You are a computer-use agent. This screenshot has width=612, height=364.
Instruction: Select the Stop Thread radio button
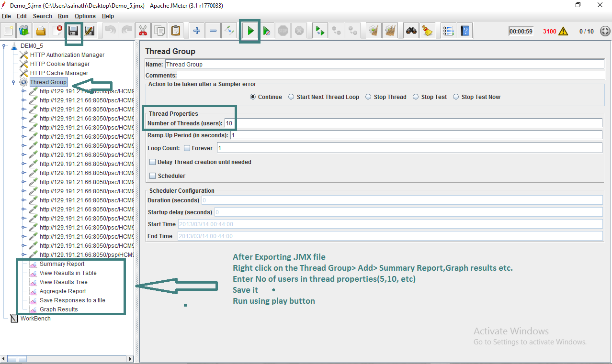tap(368, 97)
